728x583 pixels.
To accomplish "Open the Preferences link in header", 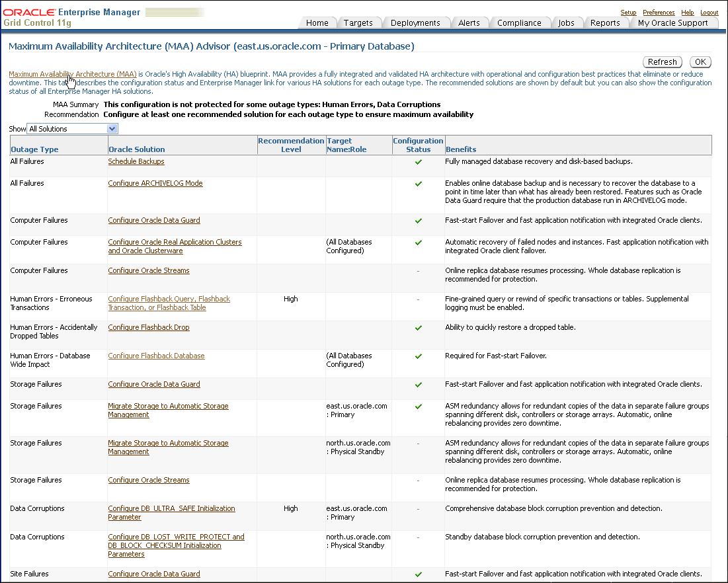I will click(x=659, y=13).
